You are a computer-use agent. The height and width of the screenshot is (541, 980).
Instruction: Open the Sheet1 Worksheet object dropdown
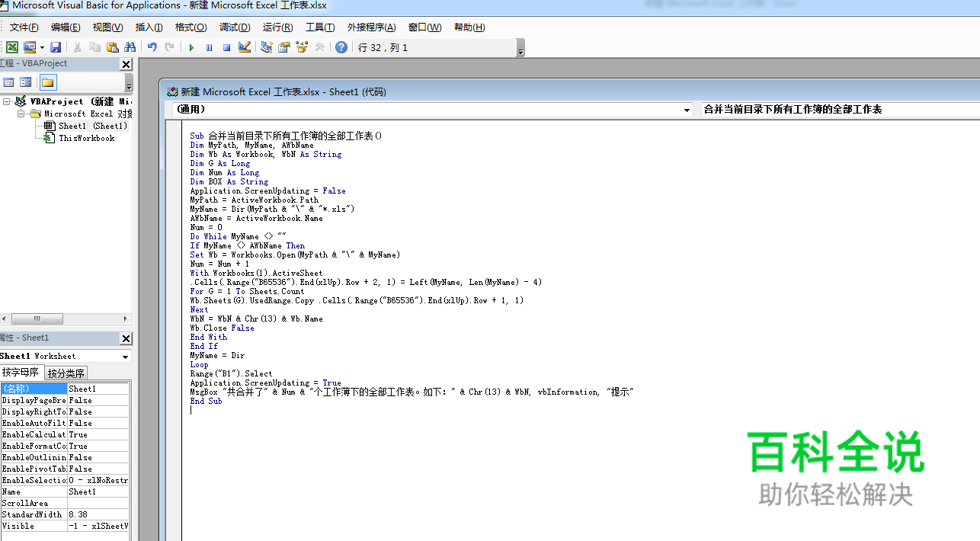[125, 357]
